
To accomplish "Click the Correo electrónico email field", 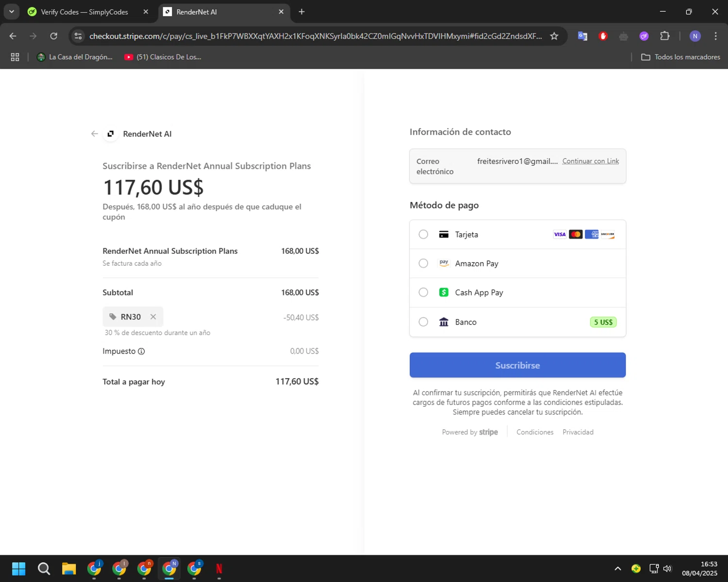I will pos(517,166).
